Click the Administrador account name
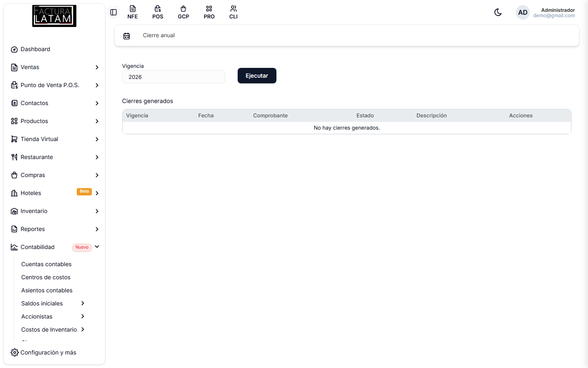588x368 pixels. click(x=558, y=10)
